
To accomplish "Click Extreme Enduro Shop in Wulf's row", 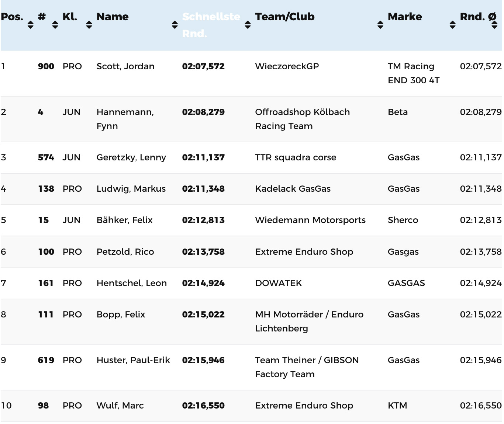I will click(304, 406).
